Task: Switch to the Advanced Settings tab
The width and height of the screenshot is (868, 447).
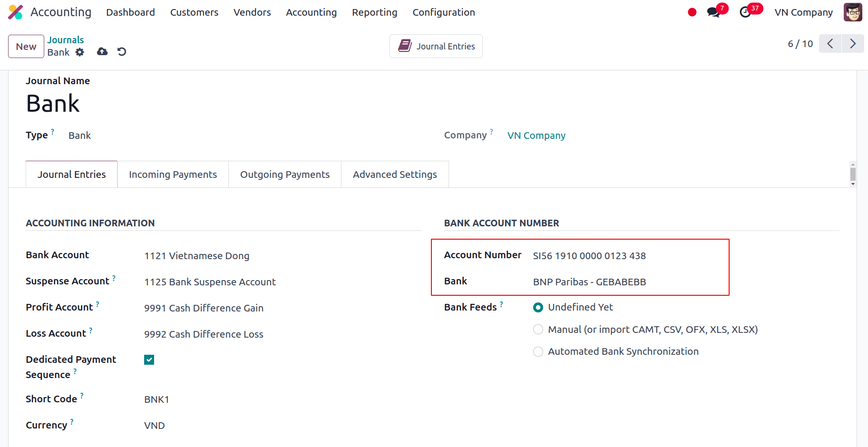Action: pyautogui.click(x=394, y=175)
